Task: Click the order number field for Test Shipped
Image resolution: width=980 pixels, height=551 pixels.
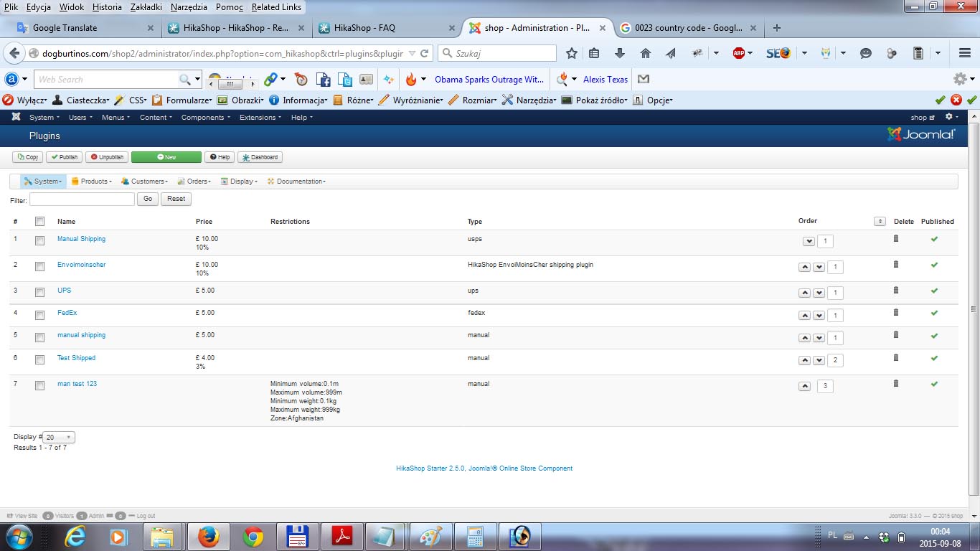Action: (x=834, y=360)
